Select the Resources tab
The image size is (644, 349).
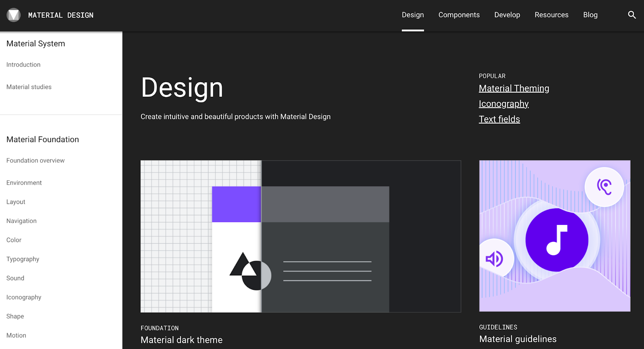coord(551,15)
